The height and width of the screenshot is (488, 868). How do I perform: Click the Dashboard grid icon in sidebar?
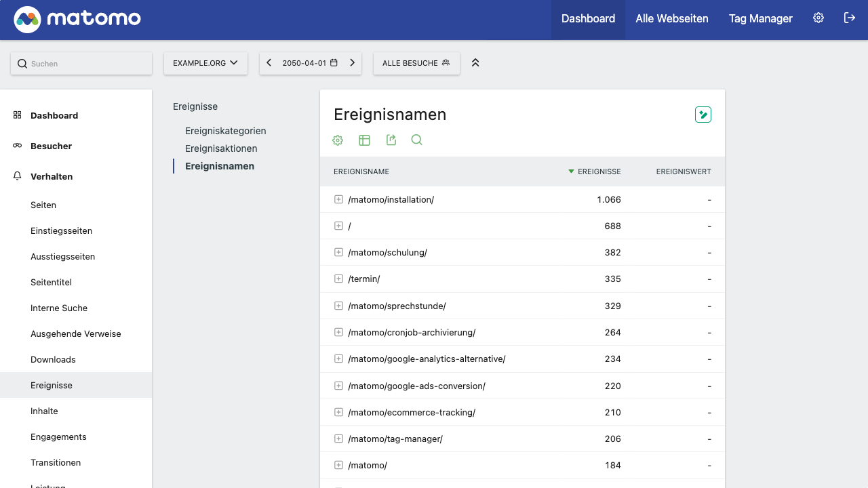pos(18,115)
